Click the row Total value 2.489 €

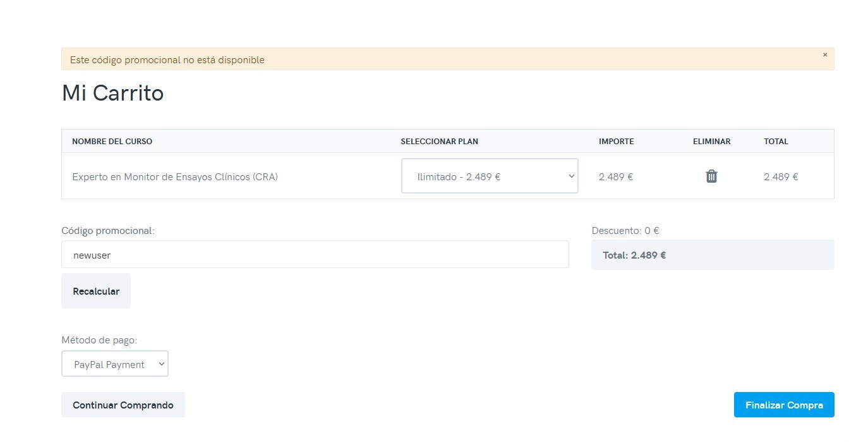(x=781, y=176)
